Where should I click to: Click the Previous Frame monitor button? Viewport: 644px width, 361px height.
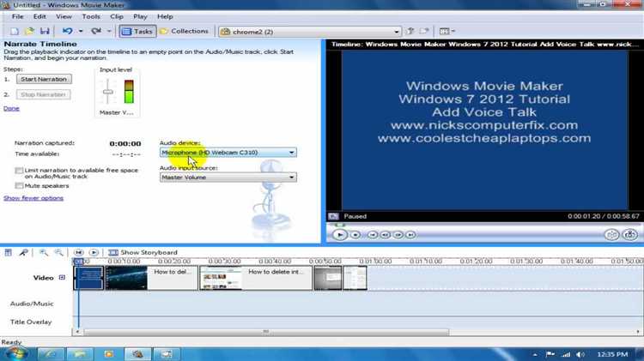tap(386, 235)
